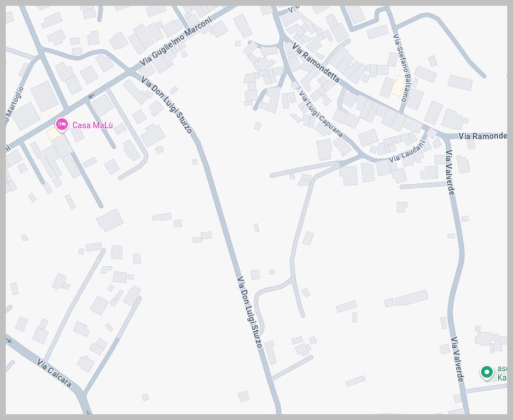The width and height of the screenshot is (513, 420).
Task: Click the diagonal Via Ramondetta label near Via Luigi Capuana
Action: (x=316, y=62)
